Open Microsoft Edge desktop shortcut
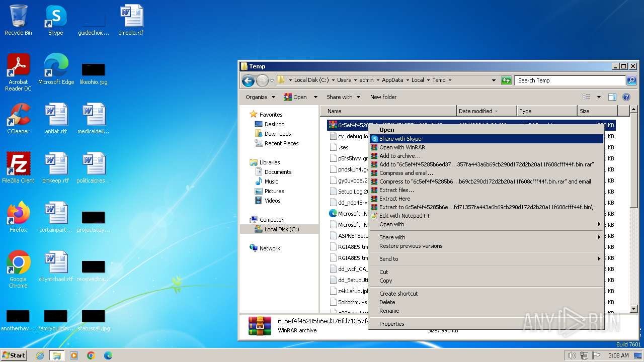 [56, 69]
